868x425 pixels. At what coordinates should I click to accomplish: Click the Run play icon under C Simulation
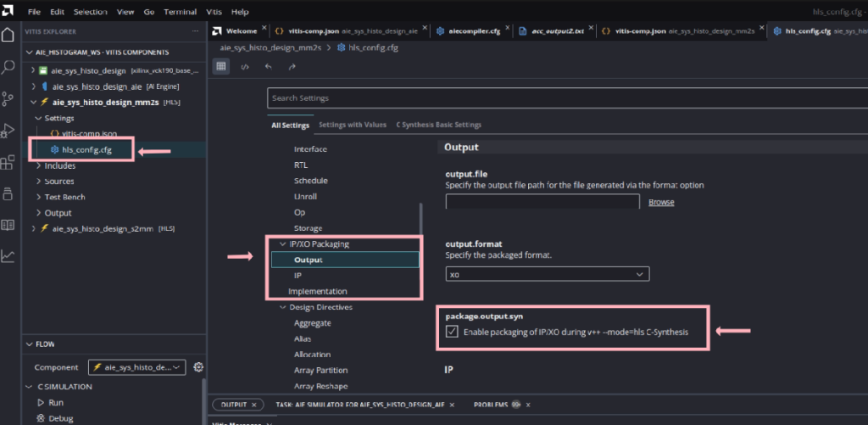(x=41, y=402)
